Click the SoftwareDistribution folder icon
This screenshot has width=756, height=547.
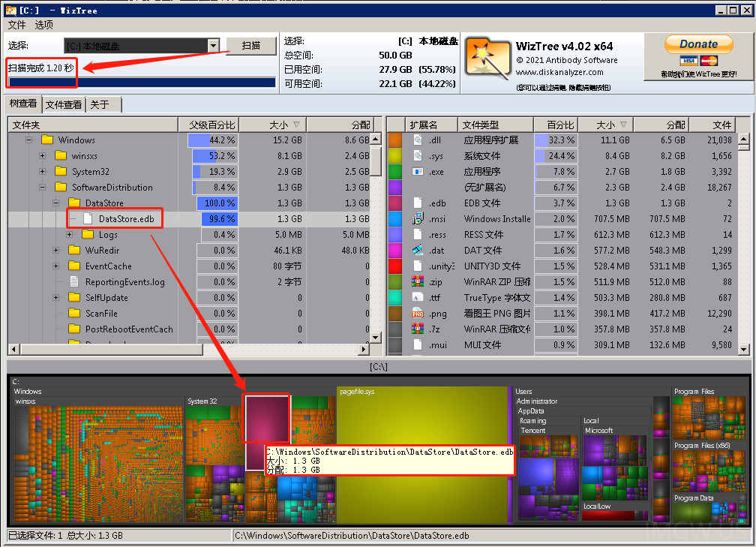tap(61, 187)
